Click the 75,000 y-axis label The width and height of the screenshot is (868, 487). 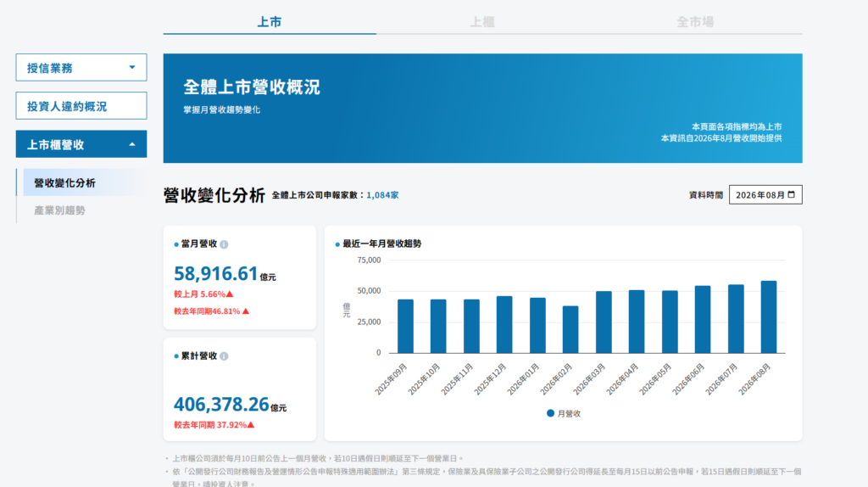click(x=370, y=260)
